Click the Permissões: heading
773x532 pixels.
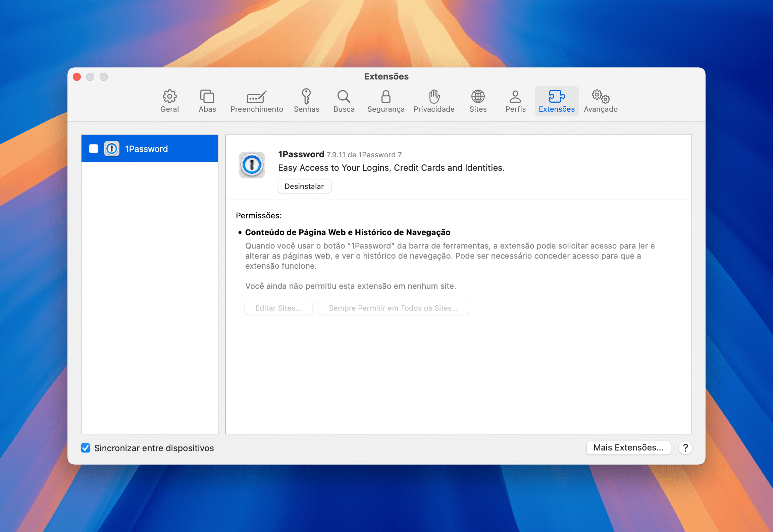(259, 215)
